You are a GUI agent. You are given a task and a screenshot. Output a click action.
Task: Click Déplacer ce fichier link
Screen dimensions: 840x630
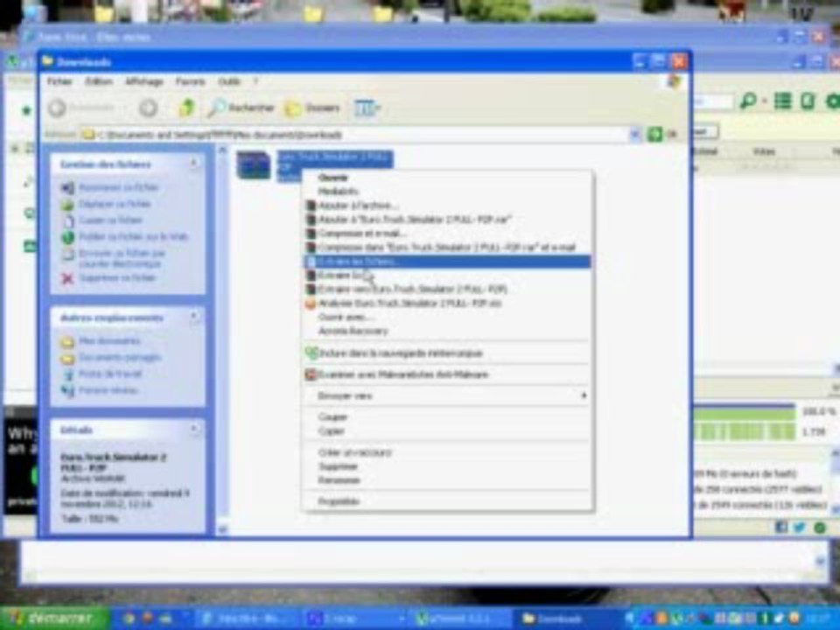[115, 204]
